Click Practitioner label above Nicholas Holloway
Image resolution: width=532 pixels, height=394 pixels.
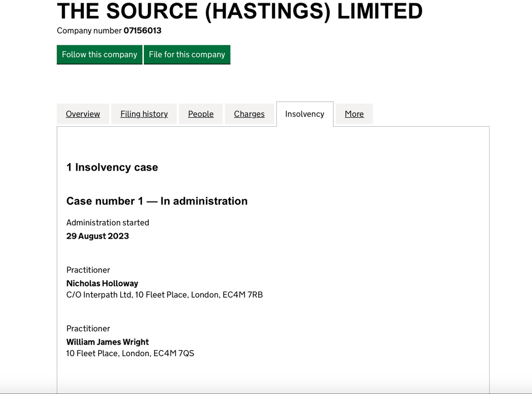click(x=88, y=270)
